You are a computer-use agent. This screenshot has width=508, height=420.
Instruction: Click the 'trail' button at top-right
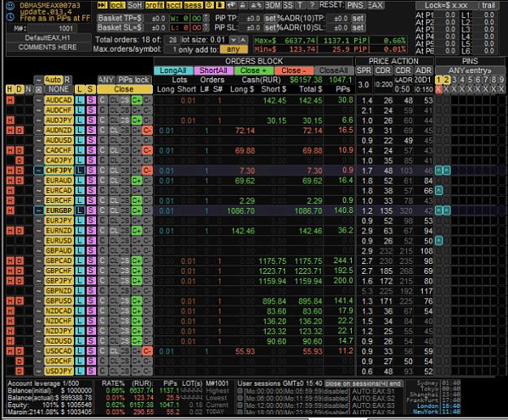[488, 6]
